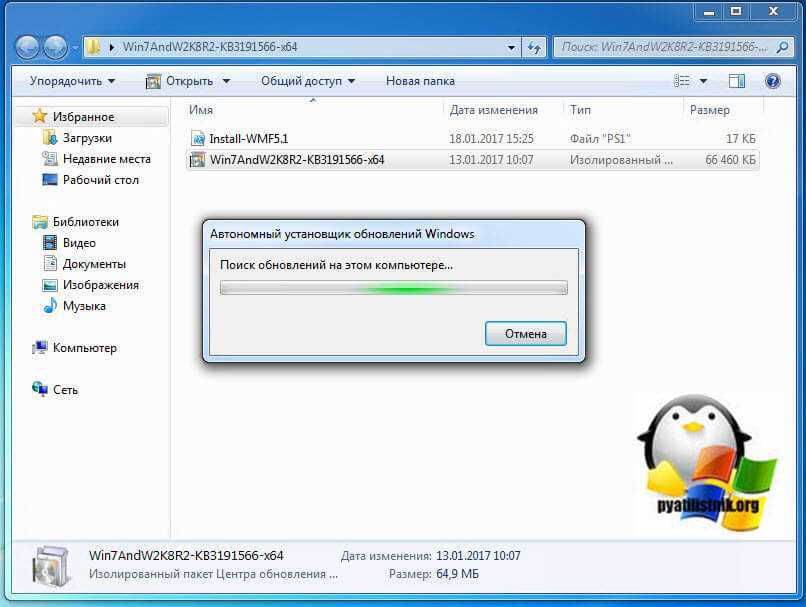
Task: Minimize the Explorer window
Action: [708, 11]
